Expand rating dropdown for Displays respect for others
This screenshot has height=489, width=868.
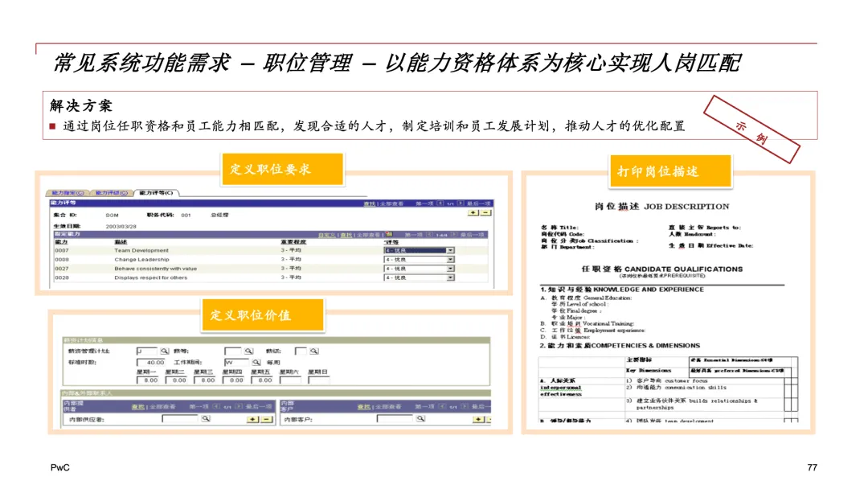click(450, 277)
